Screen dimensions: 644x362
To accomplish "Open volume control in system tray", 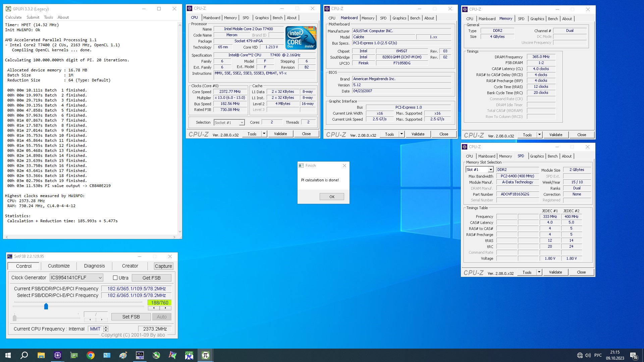I will pyautogui.click(x=588, y=355).
